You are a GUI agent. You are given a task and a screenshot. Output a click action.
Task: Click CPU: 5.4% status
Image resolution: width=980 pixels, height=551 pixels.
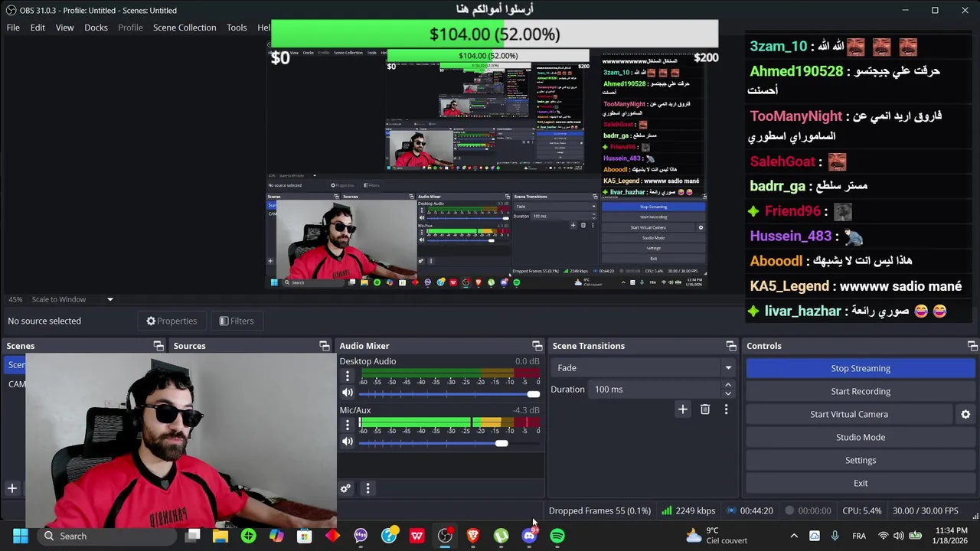(861, 510)
